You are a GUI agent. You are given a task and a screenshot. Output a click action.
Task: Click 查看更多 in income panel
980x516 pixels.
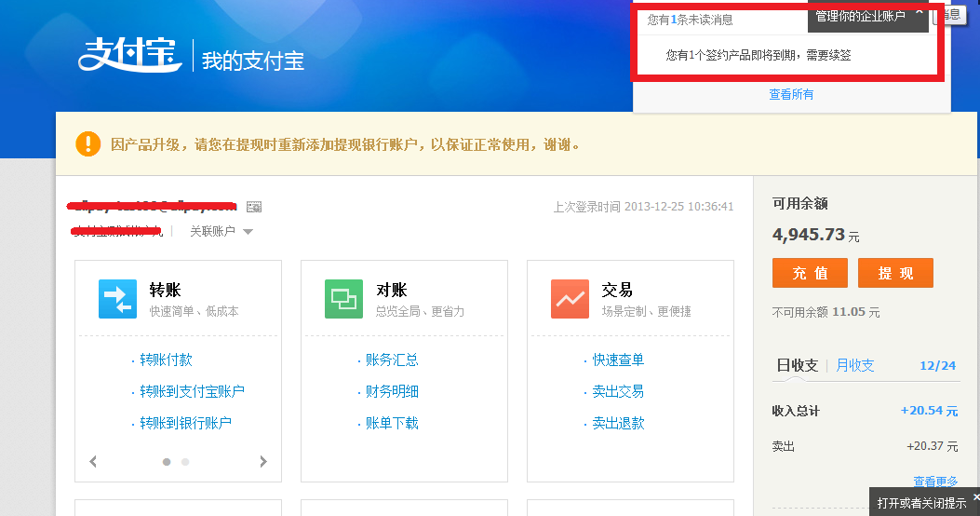pyautogui.click(x=935, y=481)
